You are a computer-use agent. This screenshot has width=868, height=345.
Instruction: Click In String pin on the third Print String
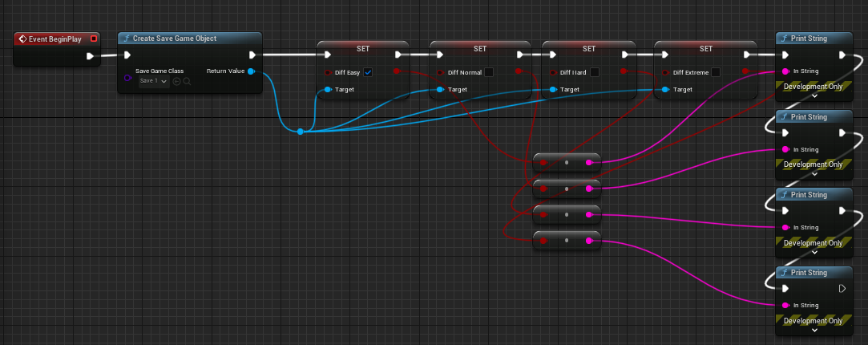[x=785, y=228]
